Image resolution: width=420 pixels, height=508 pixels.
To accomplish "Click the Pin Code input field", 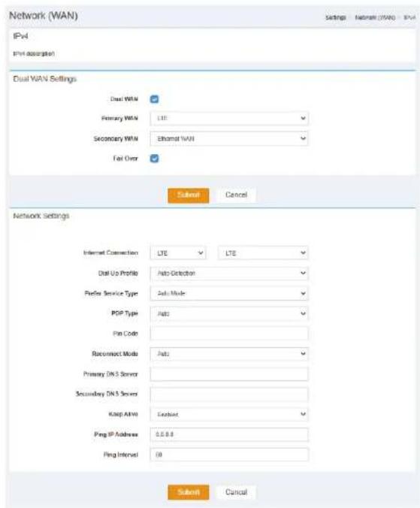I will point(229,334).
